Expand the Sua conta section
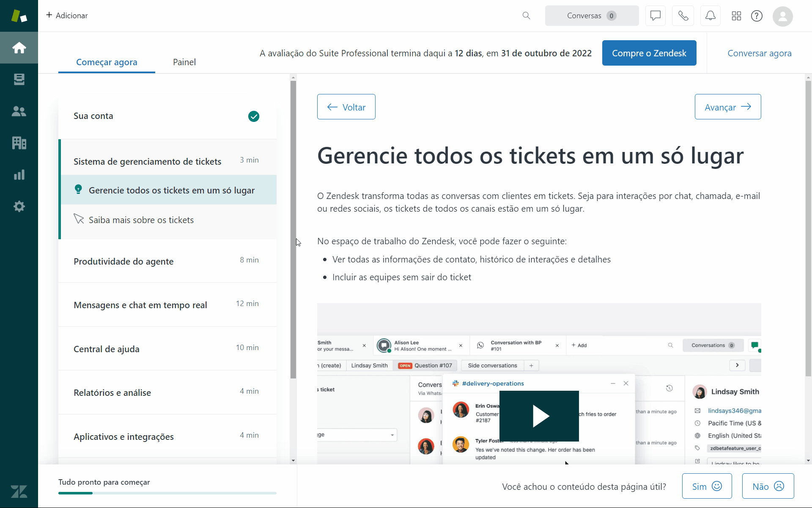The height and width of the screenshot is (508, 812). coord(167,116)
